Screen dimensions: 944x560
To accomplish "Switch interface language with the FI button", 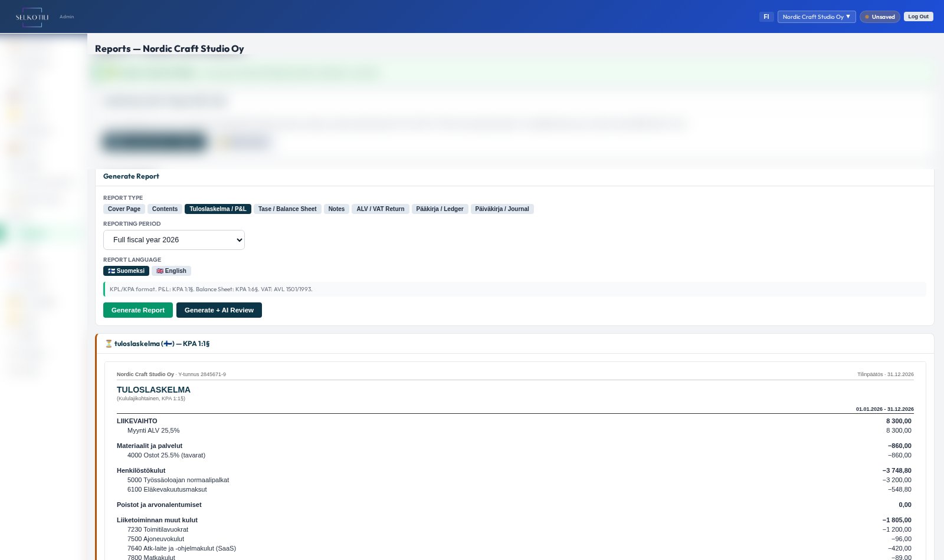I will point(766,17).
